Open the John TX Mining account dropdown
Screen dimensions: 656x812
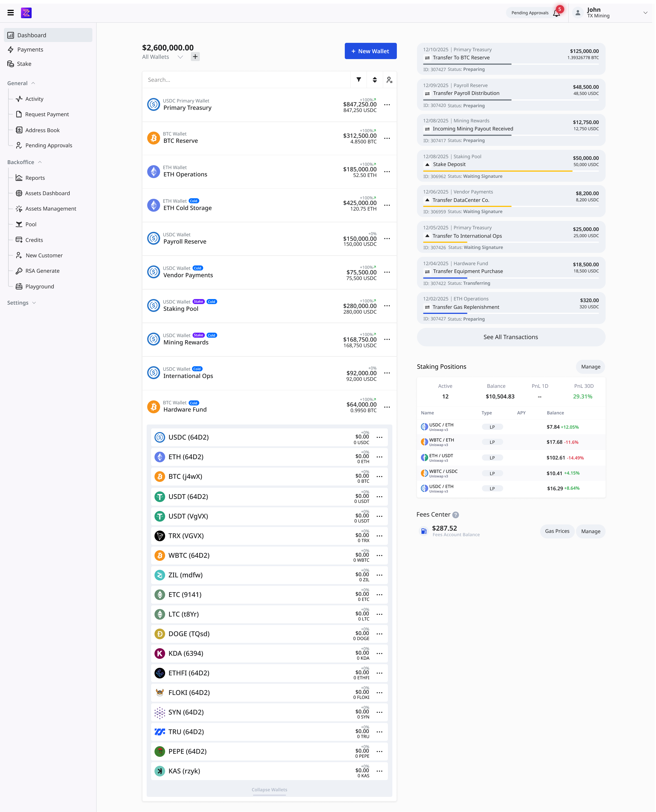pos(645,13)
